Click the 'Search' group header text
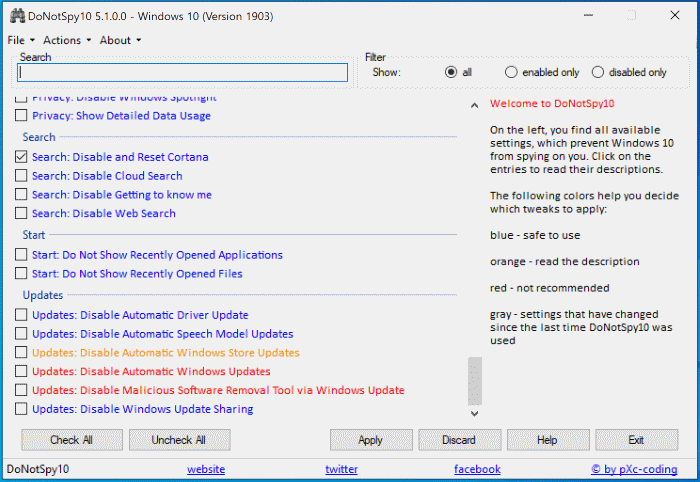 pyautogui.click(x=39, y=137)
